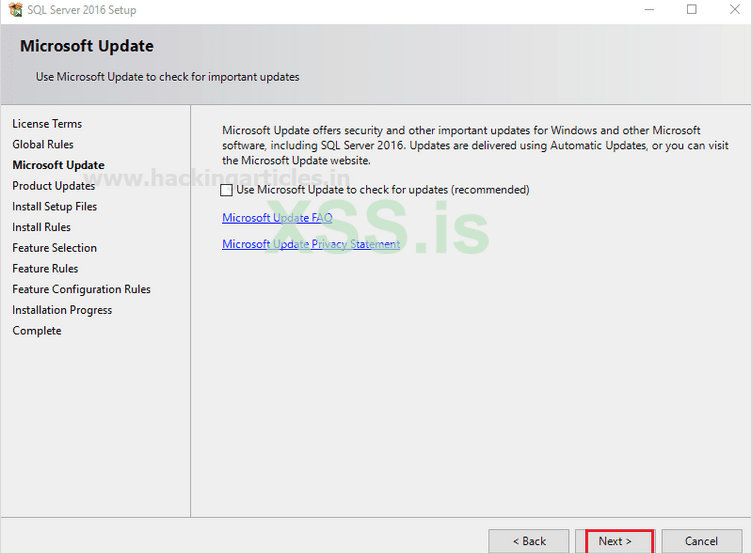This screenshot has height=554, width=753.
Task: Click subtitle Use Microsoft Update to check for important updates
Action: pyautogui.click(x=168, y=77)
